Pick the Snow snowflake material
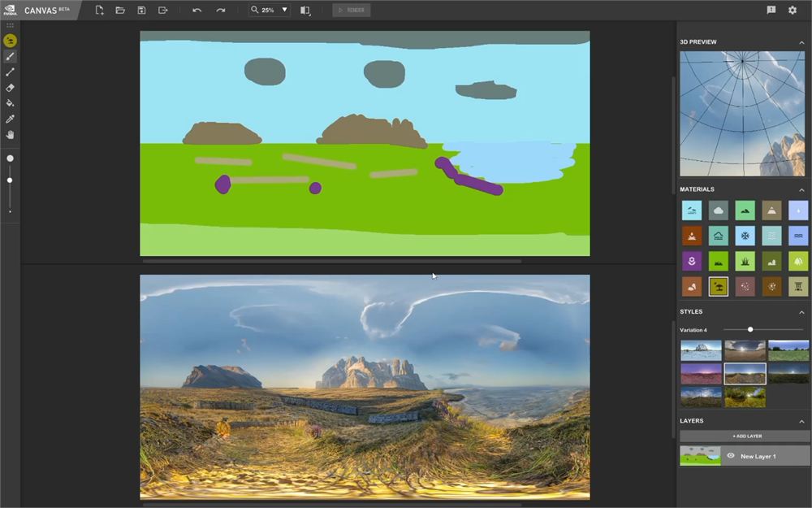Screen dimensions: 812x508 click(745, 236)
